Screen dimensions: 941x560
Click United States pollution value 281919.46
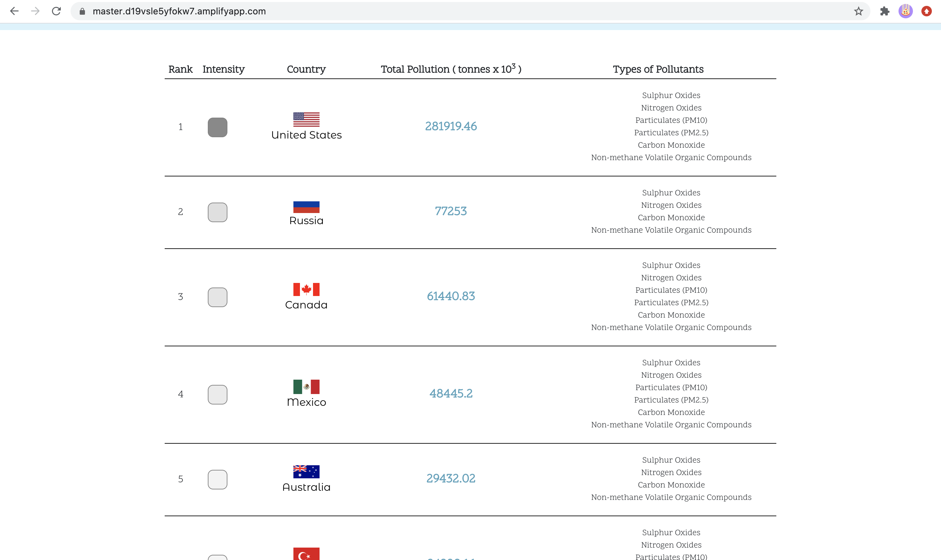click(451, 126)
